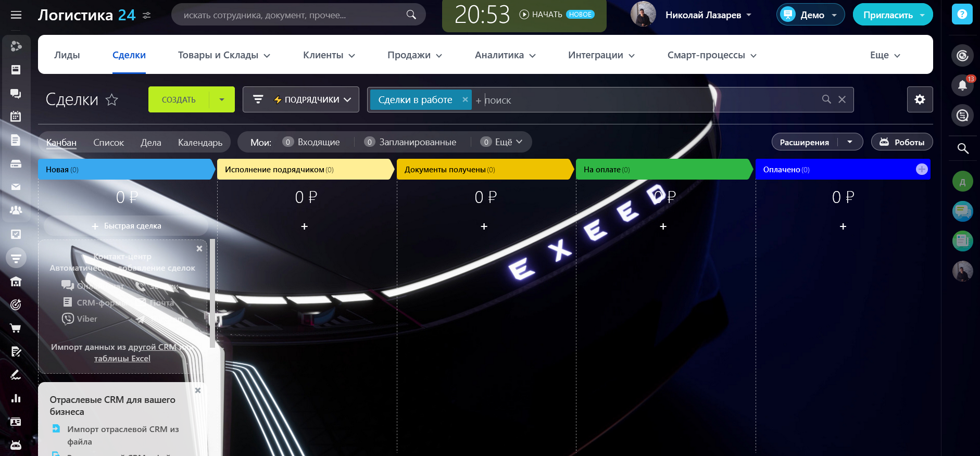This screenshot has width=980, height=456.
Task: Open the shopping cart icon in left sidebar
Action: pyautogui.click(x=16, y=328)
